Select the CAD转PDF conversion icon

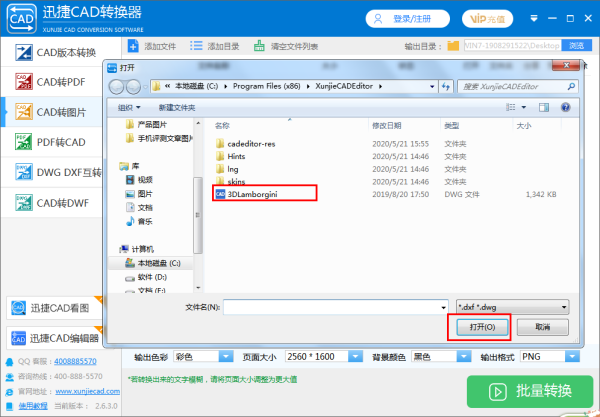pos(24,81)
